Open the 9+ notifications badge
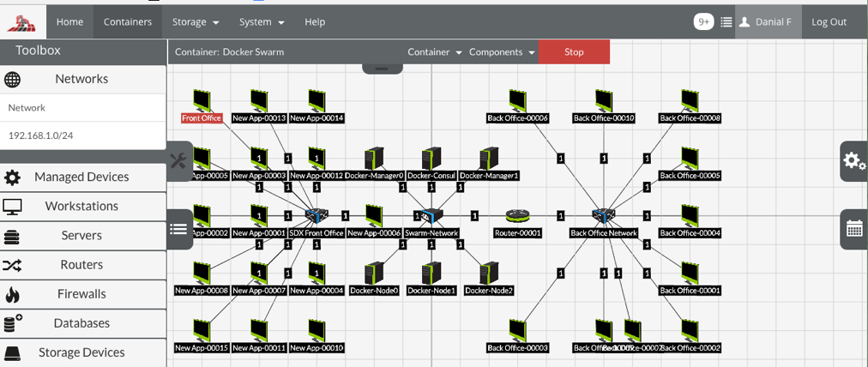The height and width of the screenshot is (367, 868). [703, 22]
